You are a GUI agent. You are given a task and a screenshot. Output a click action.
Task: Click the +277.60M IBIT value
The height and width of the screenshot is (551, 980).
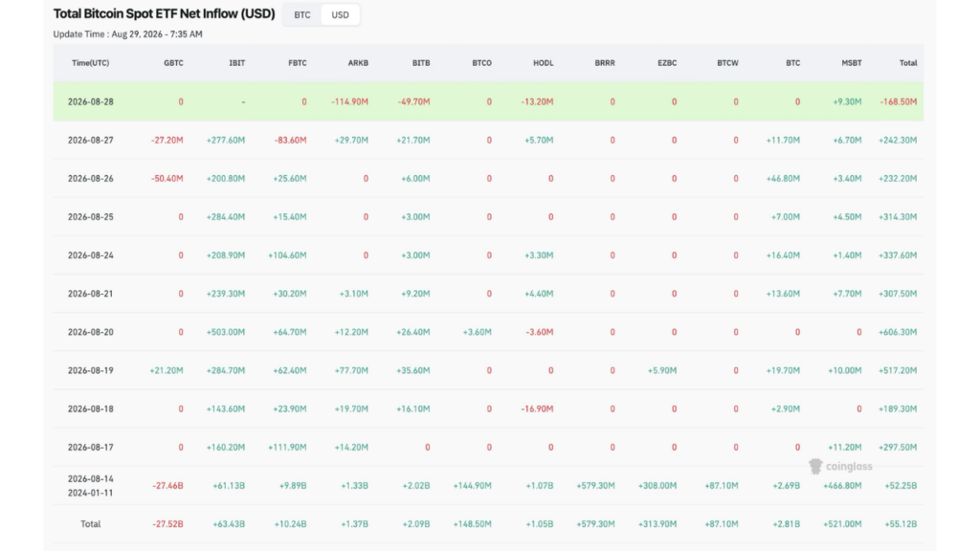click(226, 141)
